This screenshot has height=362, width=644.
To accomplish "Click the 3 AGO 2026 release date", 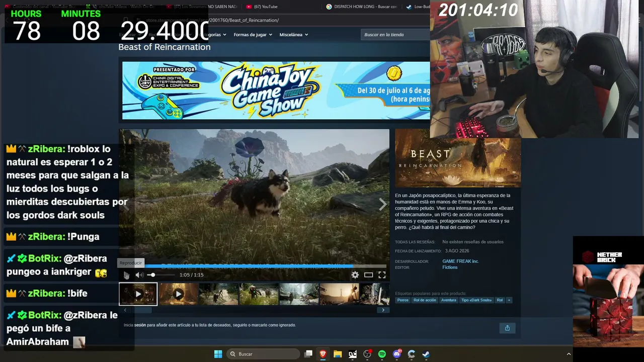I will (457, 251).
